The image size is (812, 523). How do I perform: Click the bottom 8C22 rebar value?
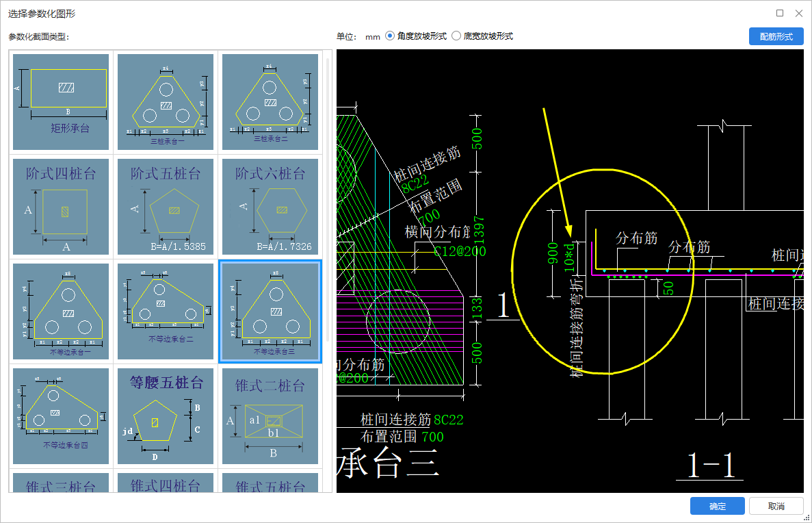coord(449,420)
